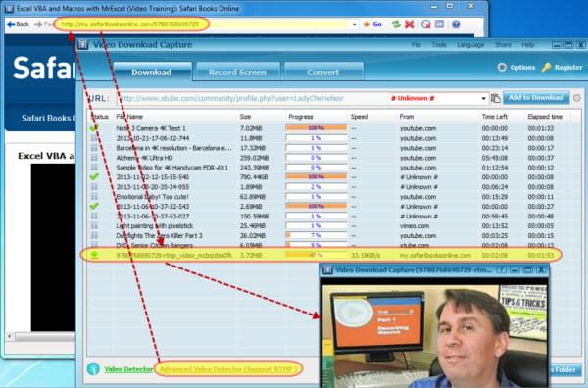Select the Emotional baby! Too cute! row
588x388 pixels.
click(x=328, y=197)
